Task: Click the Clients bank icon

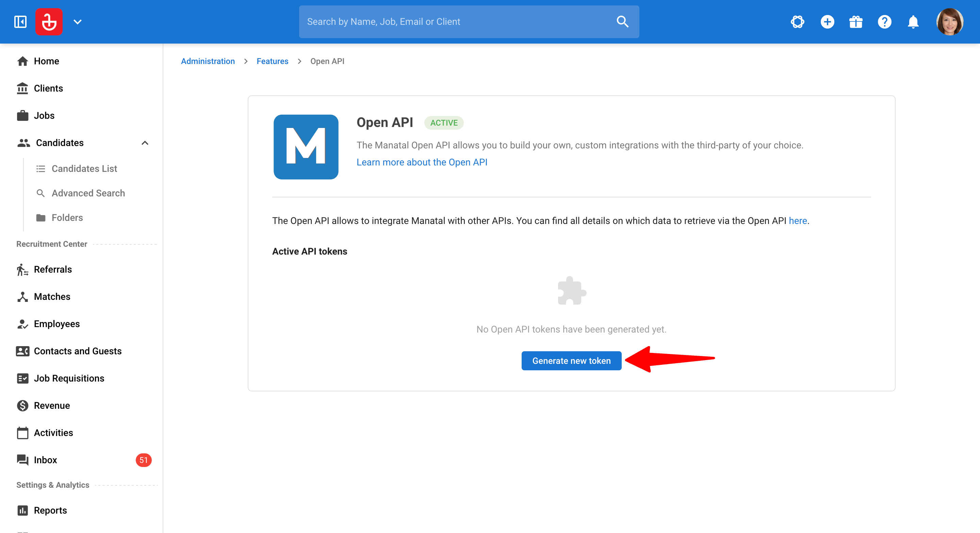Action: pyautogui.click(x=22, y=88)
